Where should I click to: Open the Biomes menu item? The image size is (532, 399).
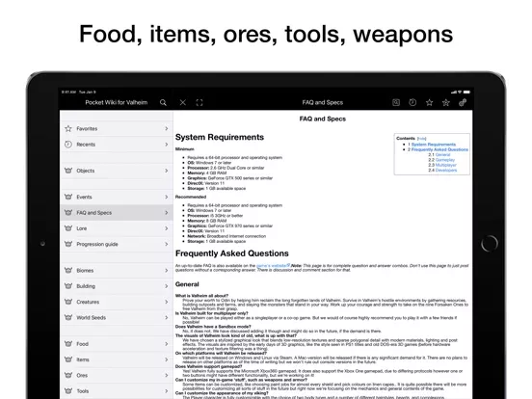(117, 271)
